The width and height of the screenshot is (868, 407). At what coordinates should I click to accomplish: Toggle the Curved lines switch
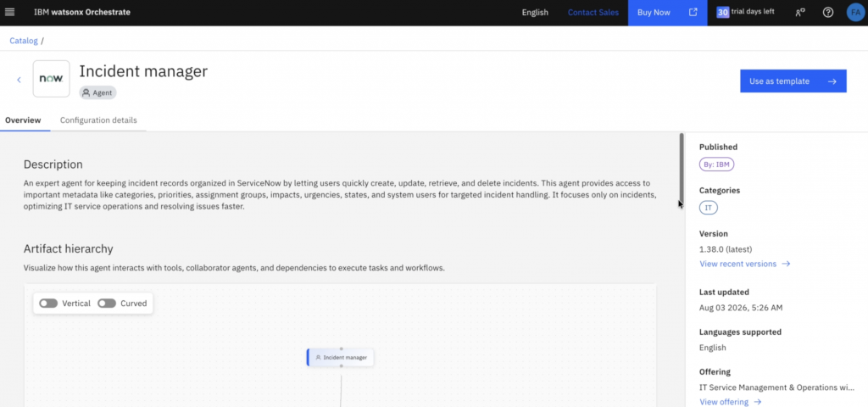tap(106, 304)
